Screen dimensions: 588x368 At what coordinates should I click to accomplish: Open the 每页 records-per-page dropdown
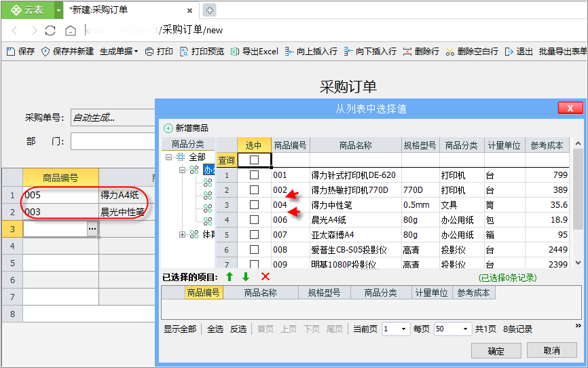point(465,329)
